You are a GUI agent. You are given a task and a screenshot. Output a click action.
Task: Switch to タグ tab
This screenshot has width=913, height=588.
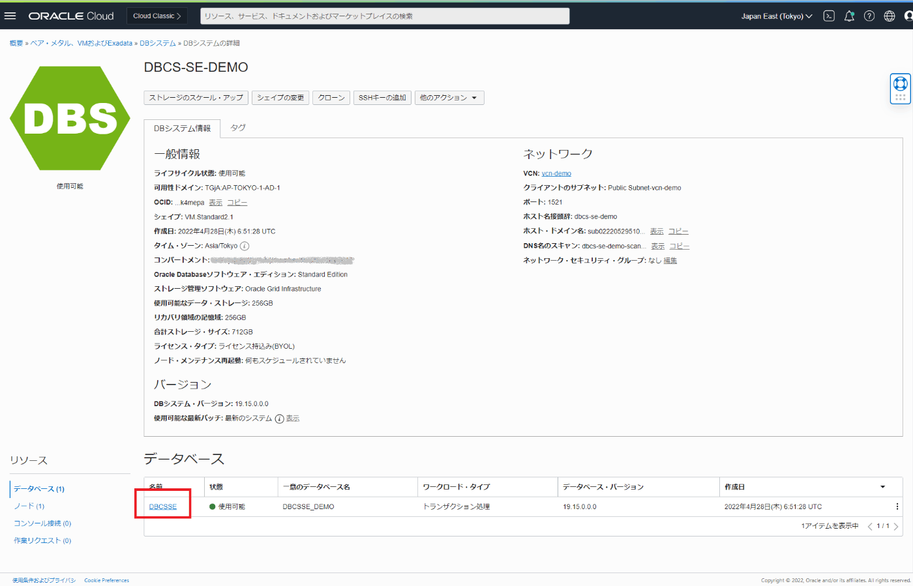pos(238,128)
